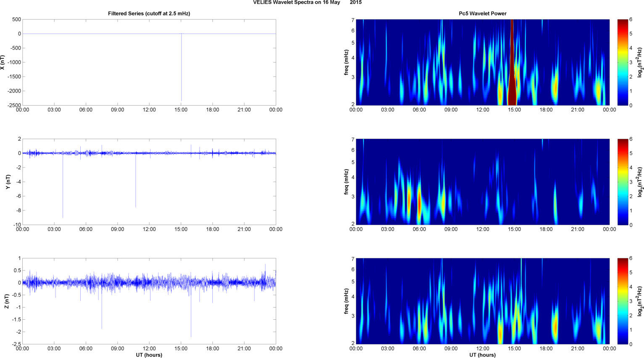Click 'freq (mHz)' label of bottom wavelet plot
Viewport: 644px width, 358px height.
[x=346, y=301]
